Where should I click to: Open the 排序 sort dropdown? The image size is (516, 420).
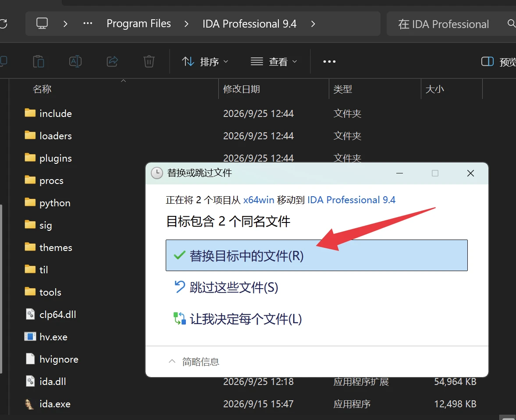205,61
